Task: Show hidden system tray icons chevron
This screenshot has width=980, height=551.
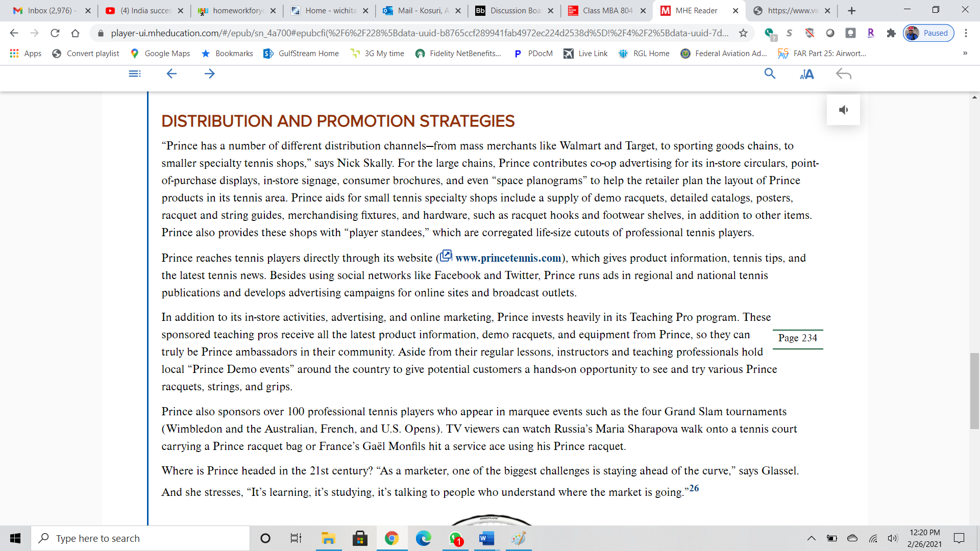Action: pyautogui.click(x=811, y=538)
